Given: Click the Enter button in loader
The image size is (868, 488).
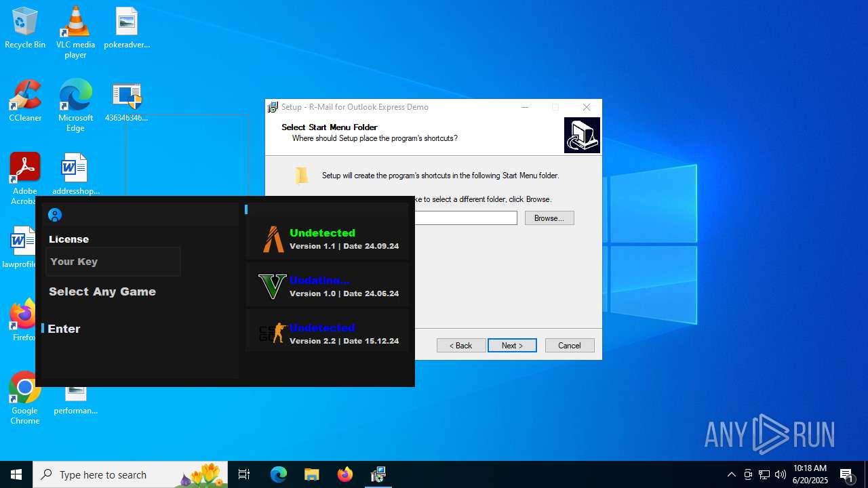Looking at the screenshot, I should pyautogui.click(x=64, y=329).
